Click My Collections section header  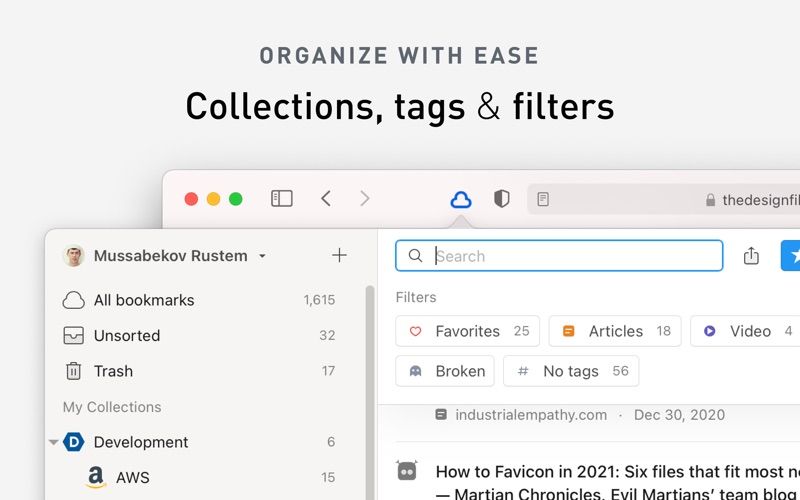[112, 407]
